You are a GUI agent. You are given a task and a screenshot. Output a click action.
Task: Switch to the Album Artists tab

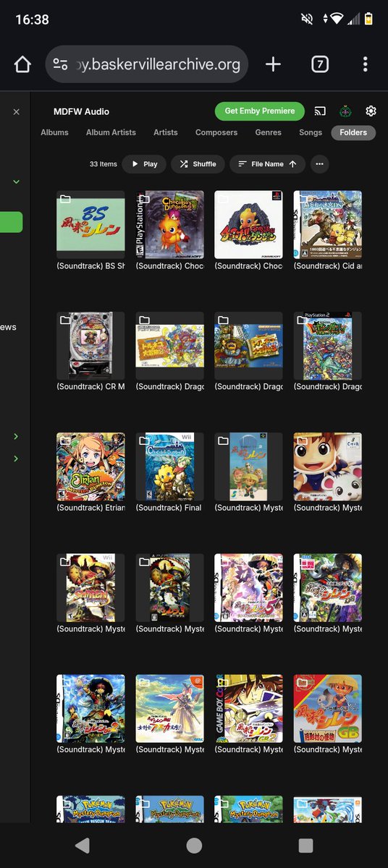click(x=111, y=132)
